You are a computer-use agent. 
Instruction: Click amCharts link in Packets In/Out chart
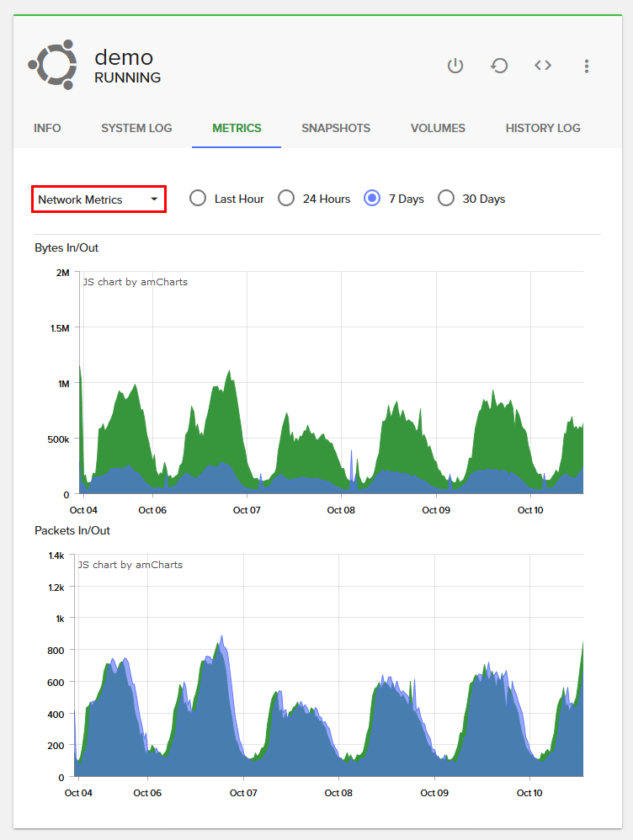[x=130, y=565]
